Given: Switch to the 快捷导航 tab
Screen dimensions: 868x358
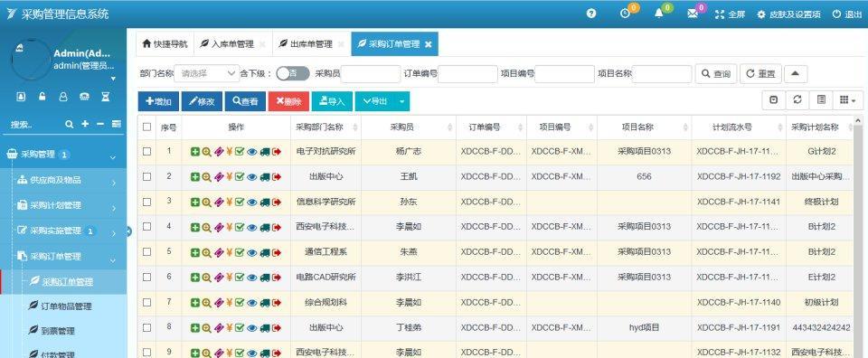Looking at the screenshot, I should [x=165, y=43].
